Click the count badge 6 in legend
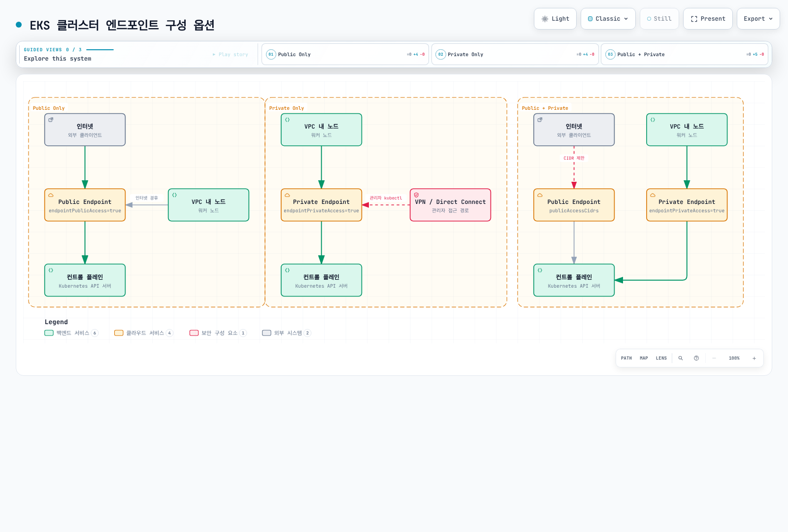Image resolution: width=788 pixels, height=532 pixels. (x=95, y=333)
